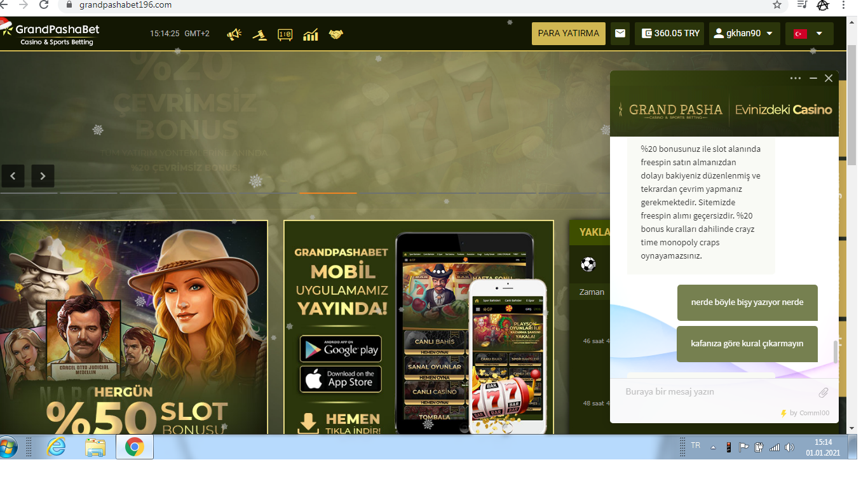Open the Windows Start button
868x488 pixels.
click(x=8, y=447)
